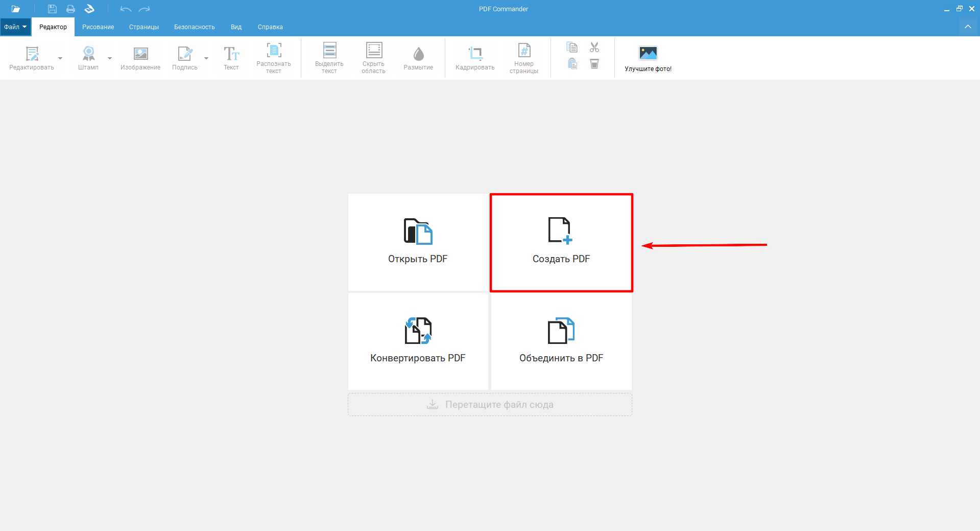Select the Highlight text (Выделить текст) tool

329,51
